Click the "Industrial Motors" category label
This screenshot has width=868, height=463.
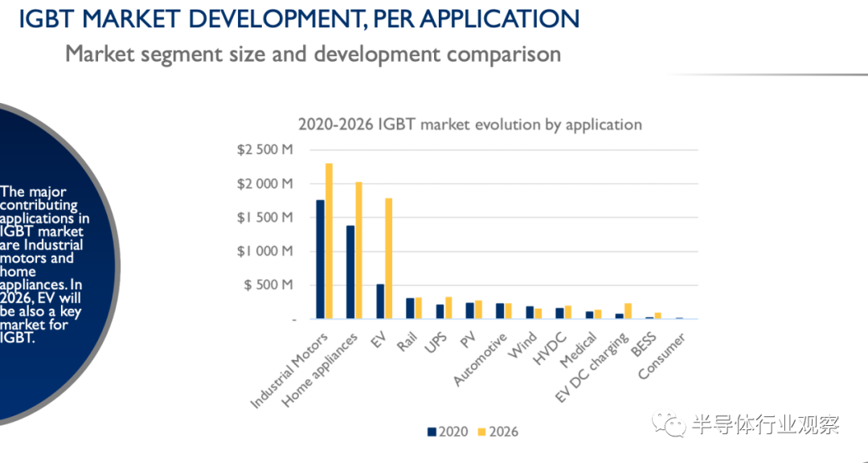point(290,370)
